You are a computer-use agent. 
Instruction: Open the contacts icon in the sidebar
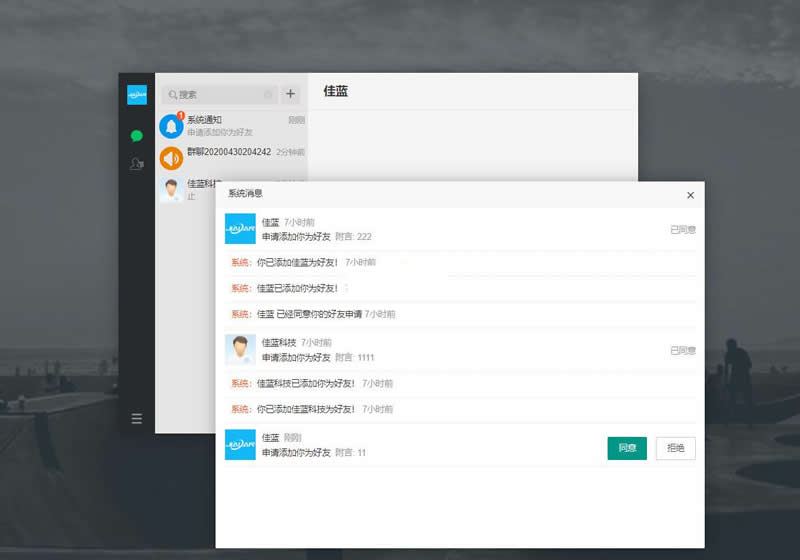pos(136,163)
